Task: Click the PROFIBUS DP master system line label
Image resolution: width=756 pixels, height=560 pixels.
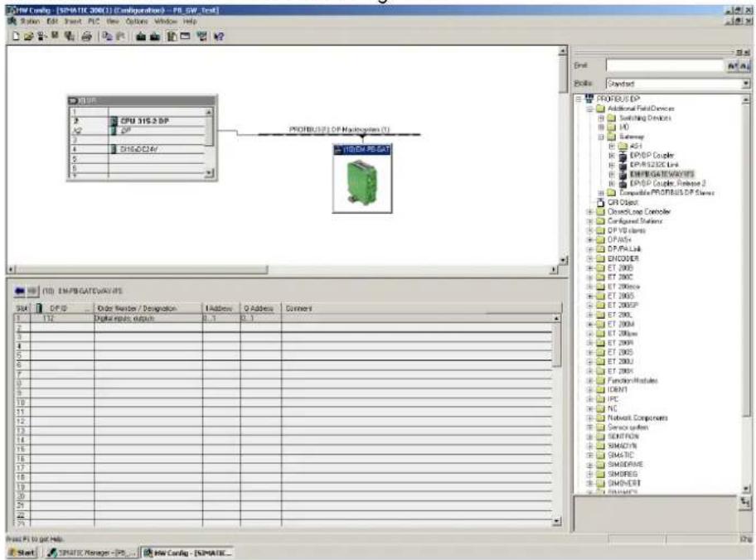Action: [339, 129]
